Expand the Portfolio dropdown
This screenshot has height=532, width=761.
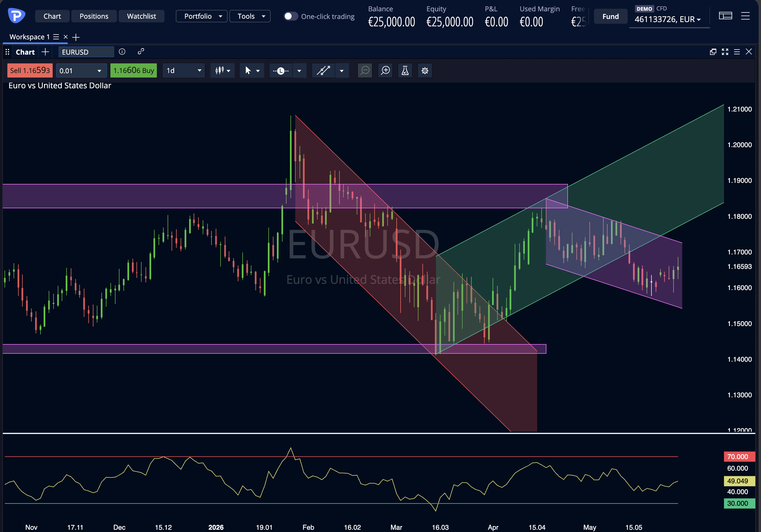(x=202, y=16)
